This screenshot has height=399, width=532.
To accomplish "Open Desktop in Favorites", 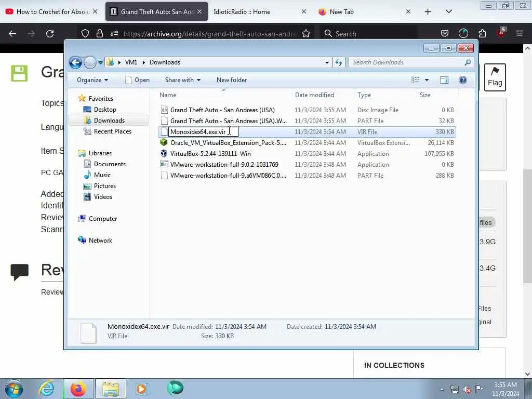I will [x=105, y=110].
